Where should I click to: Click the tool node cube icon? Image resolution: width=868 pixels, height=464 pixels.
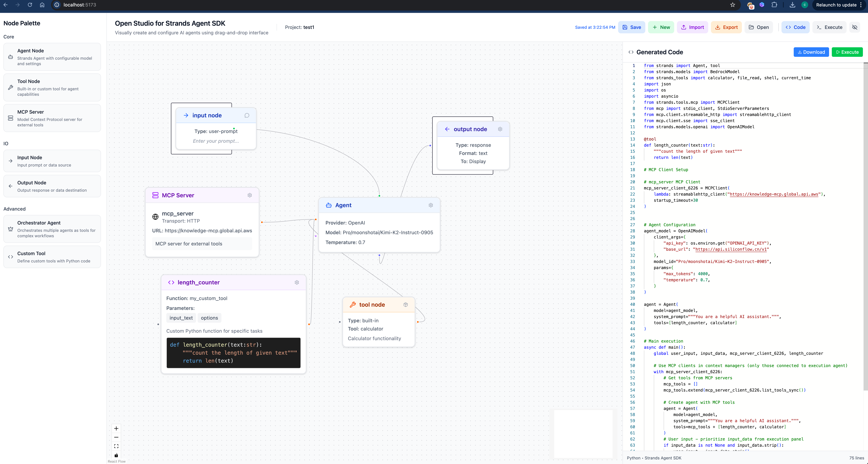406,304
